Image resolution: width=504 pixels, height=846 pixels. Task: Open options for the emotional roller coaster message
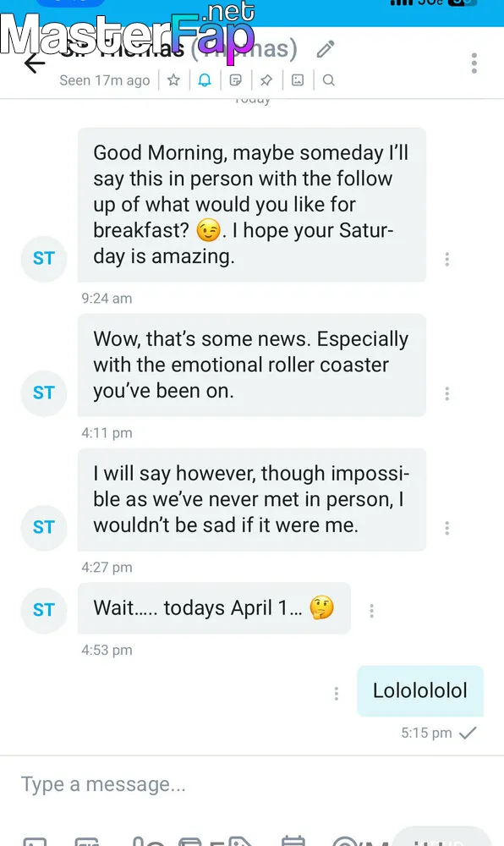tap(446, 394)
